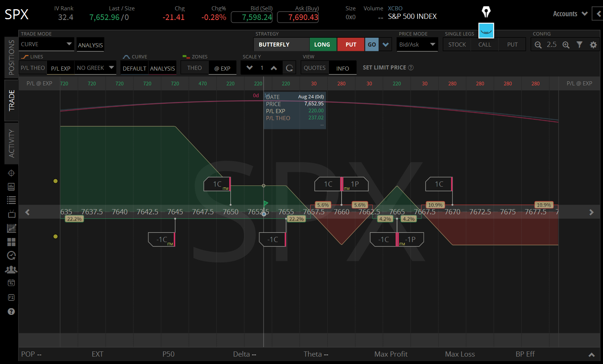Open the Accounts dropdown

570,14
